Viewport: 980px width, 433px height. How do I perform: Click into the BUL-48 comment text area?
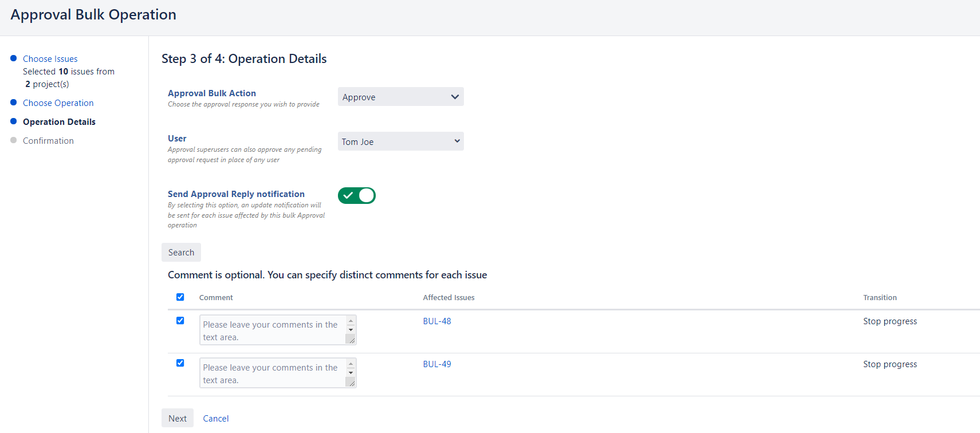[x=272, y=330]
